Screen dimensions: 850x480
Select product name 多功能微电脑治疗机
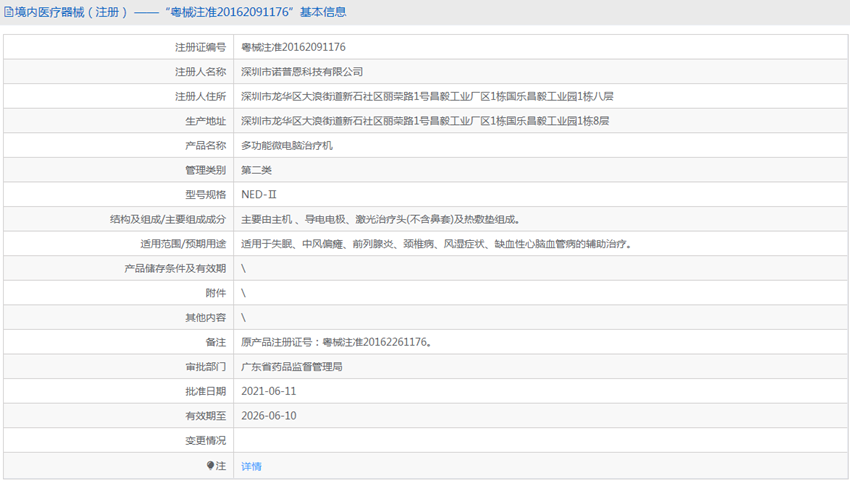click(287, 145)
